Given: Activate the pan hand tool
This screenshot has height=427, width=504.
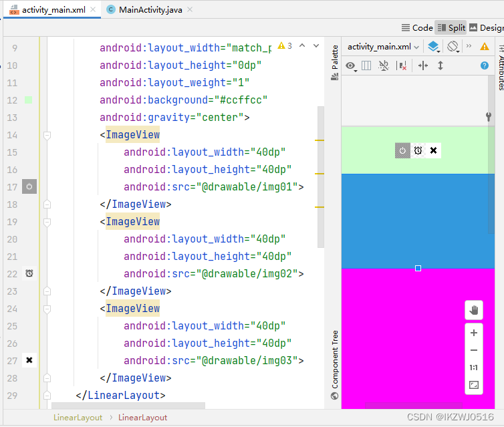Looking at the screenshot, I should 474,310.
